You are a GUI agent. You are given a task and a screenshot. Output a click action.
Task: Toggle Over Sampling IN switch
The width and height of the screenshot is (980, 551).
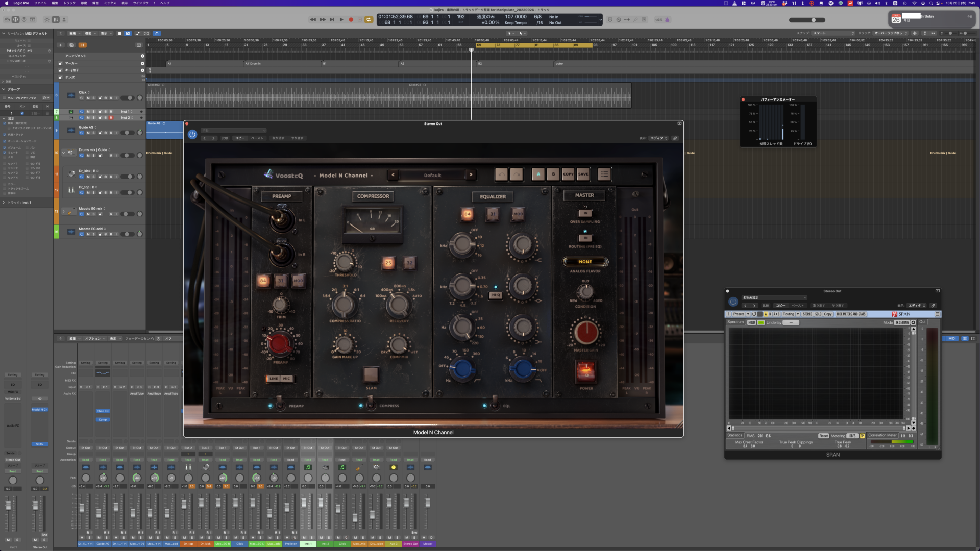click(585, 213)
